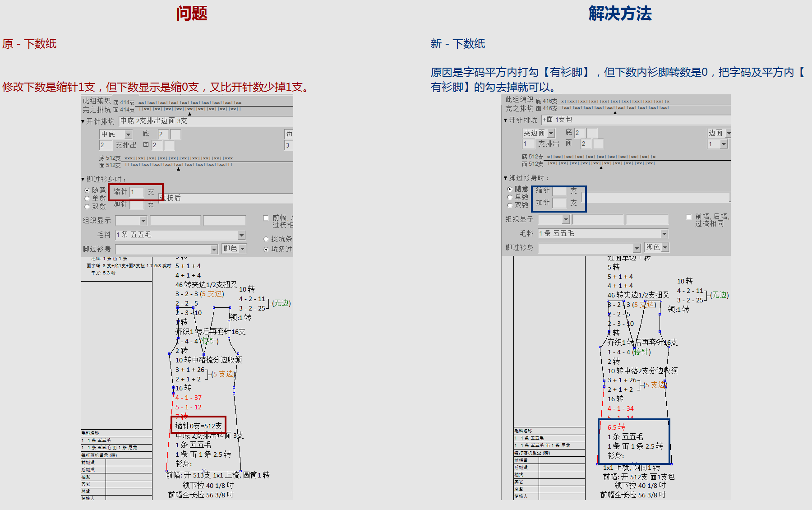Collapse 脚过衫身时 section in the left panel
Screen dimensions: 812x510
pyautogui.click(x=83, y=180)
